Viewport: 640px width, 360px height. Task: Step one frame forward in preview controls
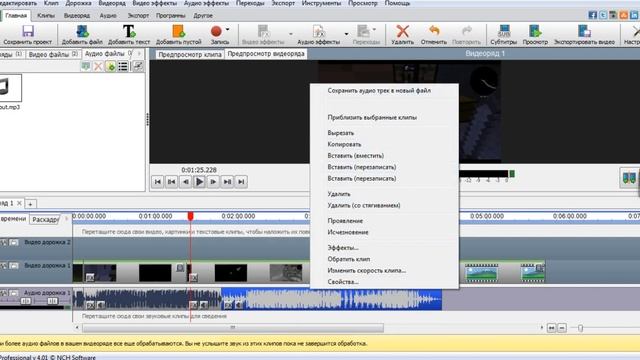coord(213,182)
